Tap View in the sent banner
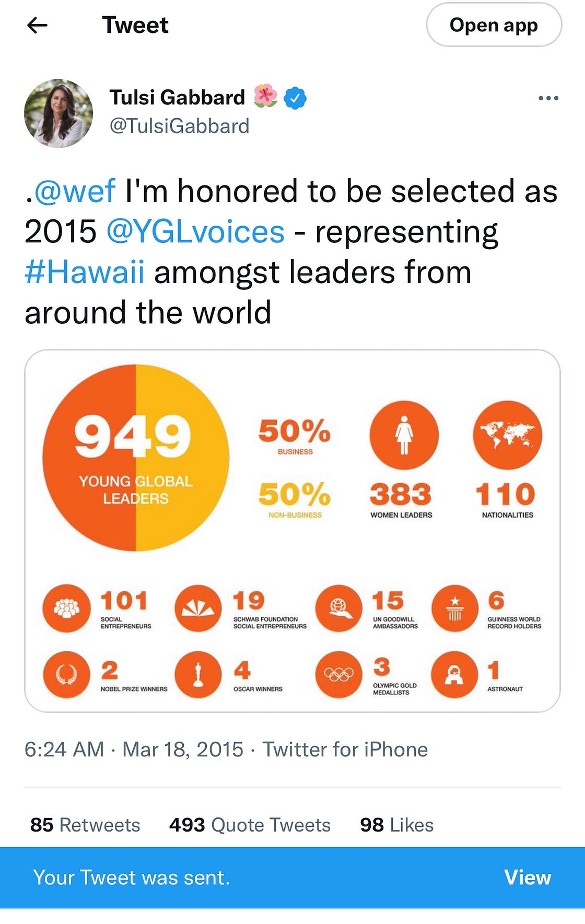This screenshot has width=585, height=924. click(527, 878)
